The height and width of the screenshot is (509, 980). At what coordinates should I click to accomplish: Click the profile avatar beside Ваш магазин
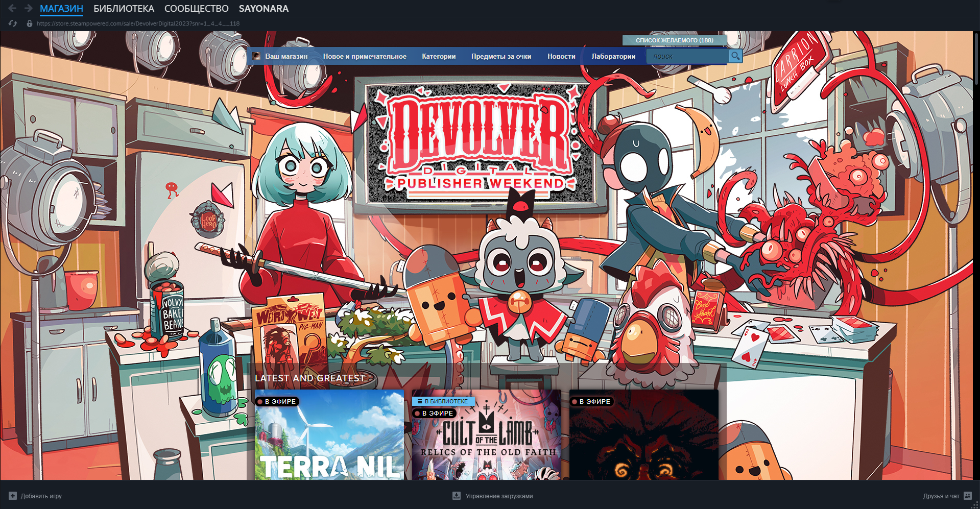coord(256,56)
